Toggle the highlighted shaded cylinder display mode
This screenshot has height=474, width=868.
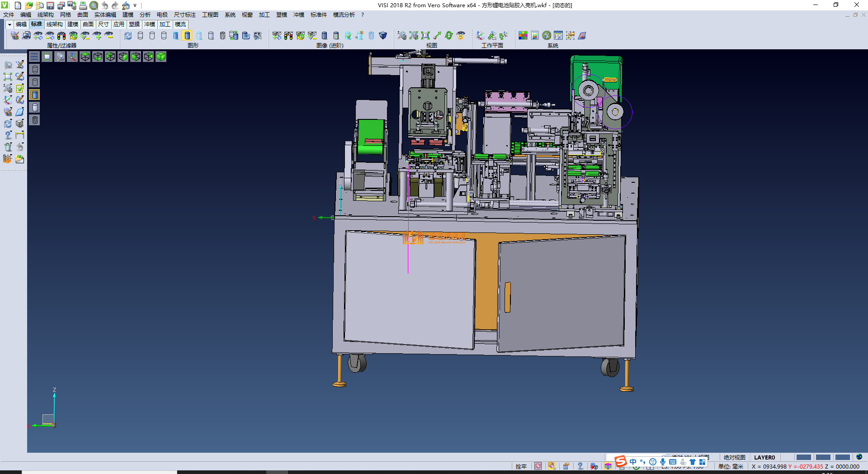click(187, 35)
